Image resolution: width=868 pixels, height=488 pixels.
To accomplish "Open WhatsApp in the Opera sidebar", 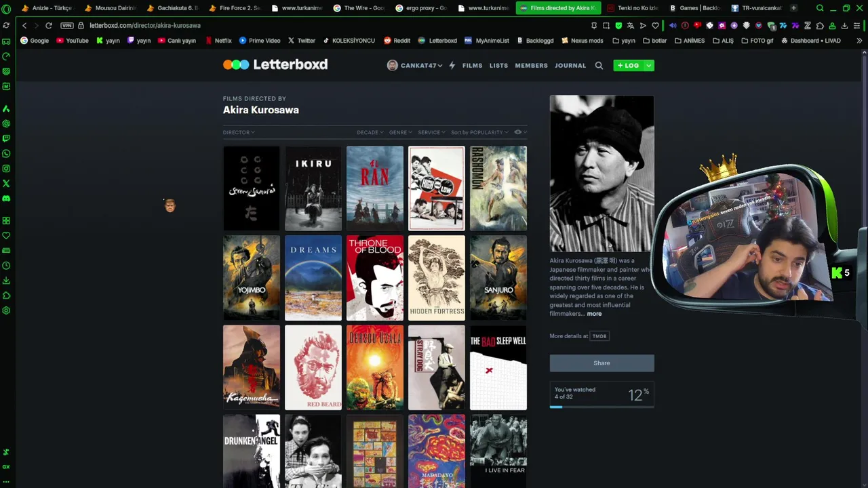I will tap(6, 153).
